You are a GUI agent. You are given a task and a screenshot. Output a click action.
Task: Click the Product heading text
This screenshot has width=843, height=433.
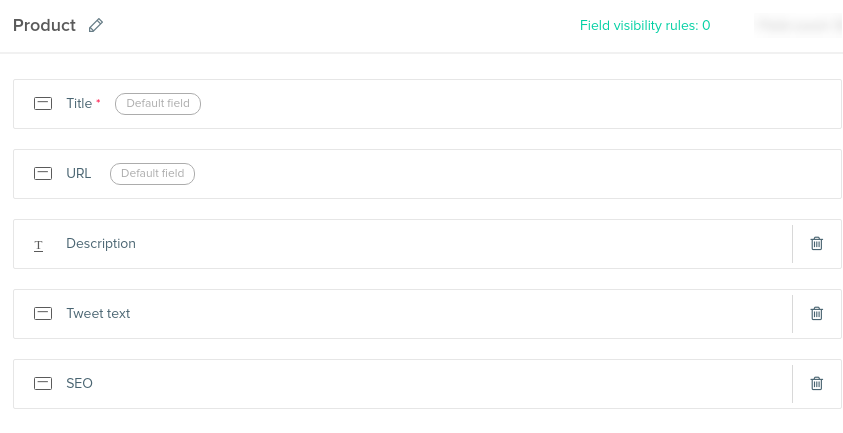pyautogui.click(x=44, y=25)
